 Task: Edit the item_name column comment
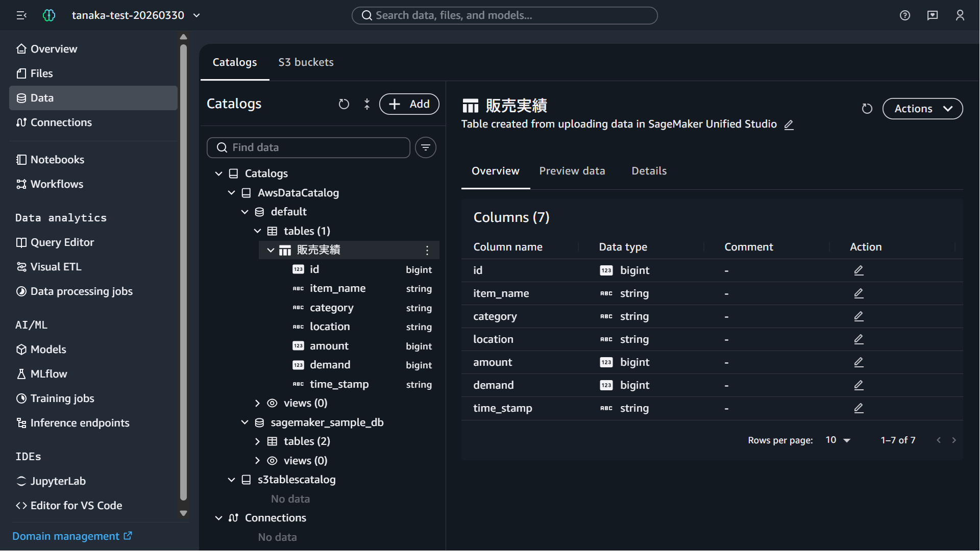(859, 293)
